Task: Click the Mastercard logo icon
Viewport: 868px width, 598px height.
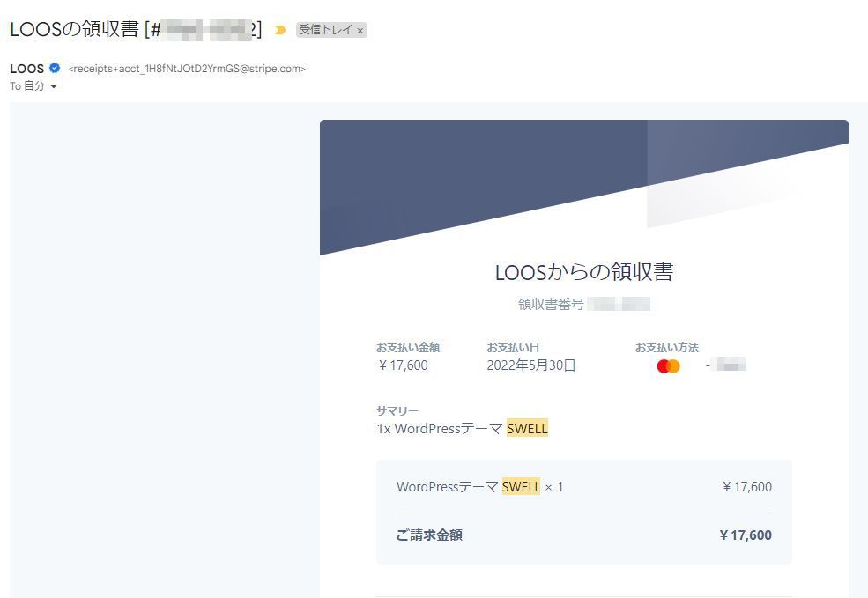Action: (668, 366)
